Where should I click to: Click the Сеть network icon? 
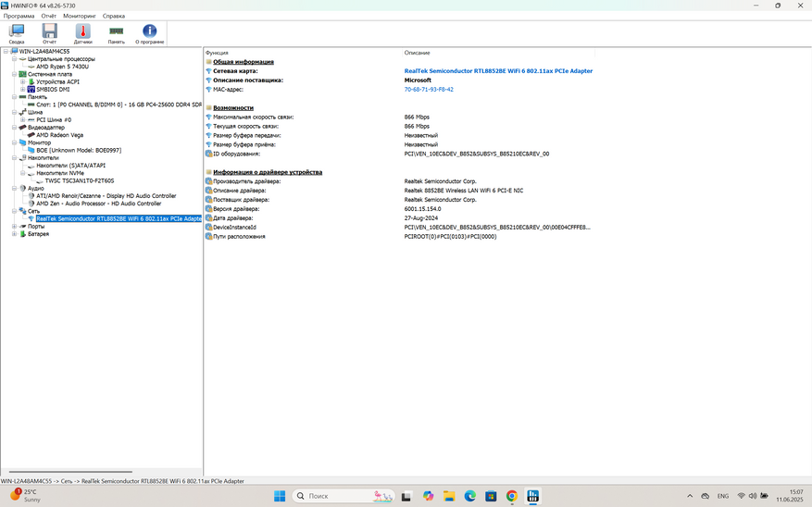pyautogui.click(x=22, y=211)
